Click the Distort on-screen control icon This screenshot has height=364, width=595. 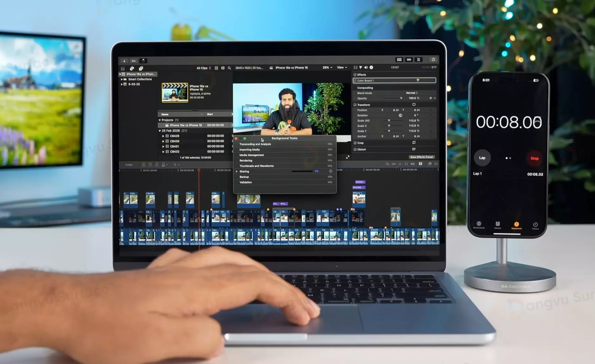point(414,149)
